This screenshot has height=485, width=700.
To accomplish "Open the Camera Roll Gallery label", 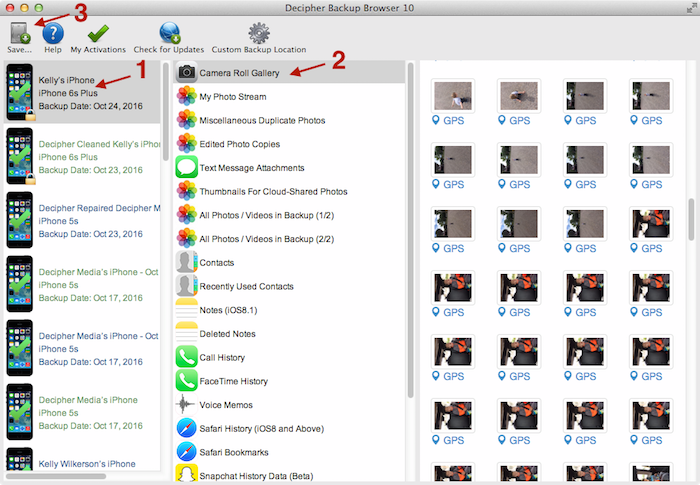I will (239, 73).
